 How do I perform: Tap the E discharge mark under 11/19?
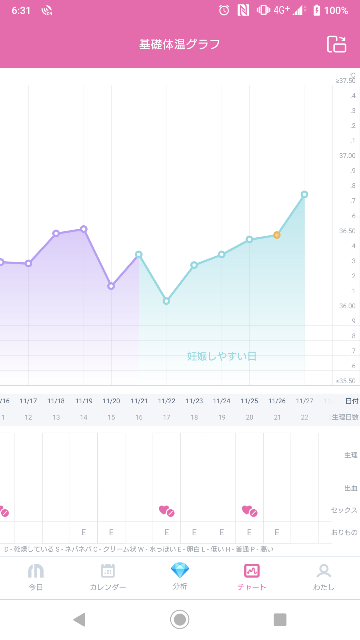pyautogui.click(x=84, y=532)
